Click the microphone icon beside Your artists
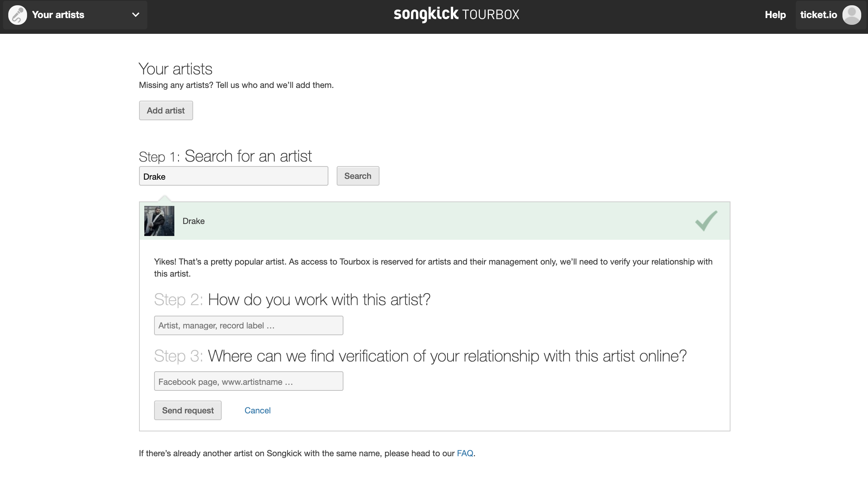 coord(18,15)
